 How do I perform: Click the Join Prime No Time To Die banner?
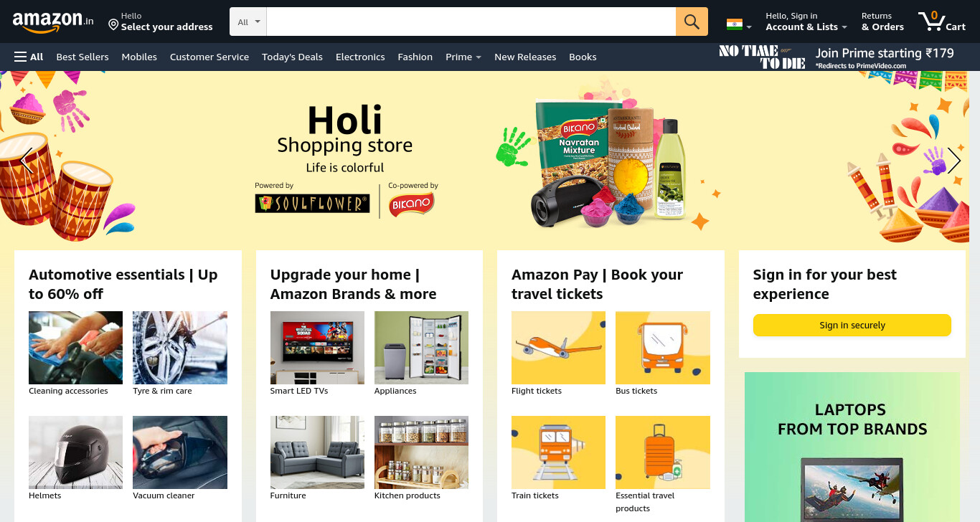(x=837, y=57)
